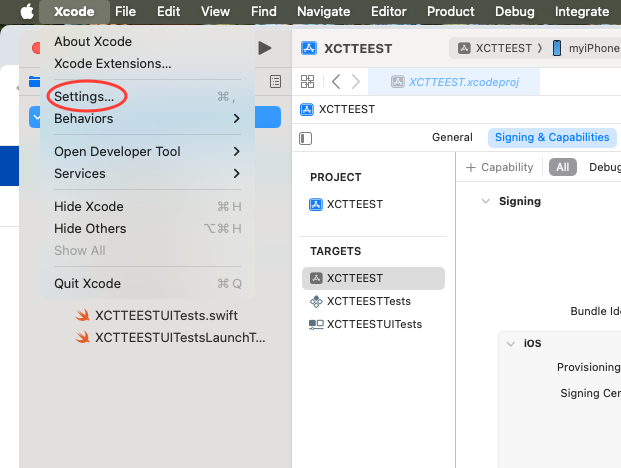
Task: Choose Quit Xcode
Action: point(147,283)
